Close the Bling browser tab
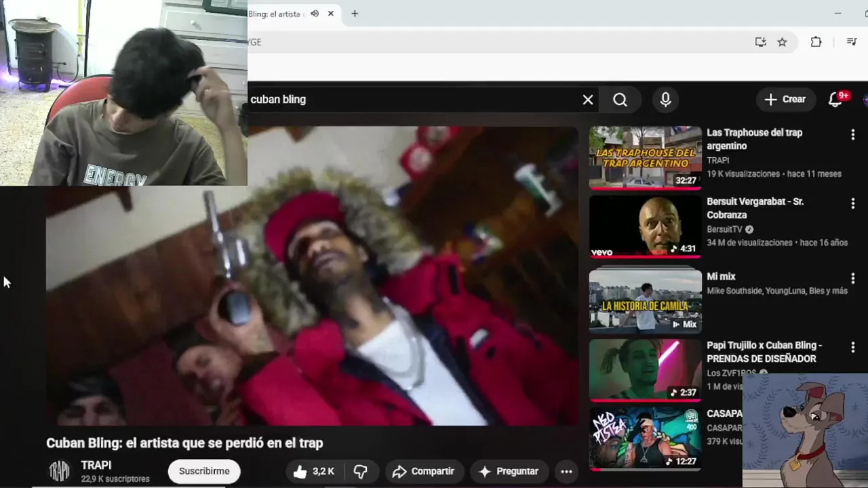Screen dimensions: 868x488 [x=331, y=14]
